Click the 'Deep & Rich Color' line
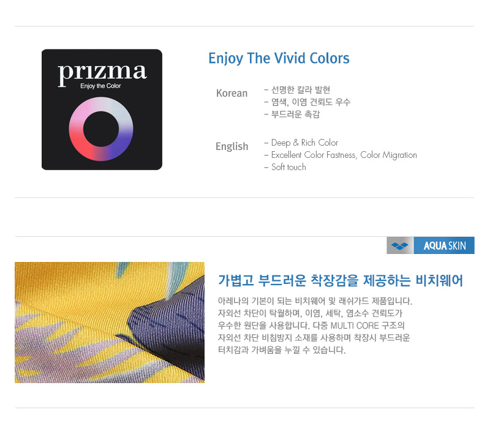The width and height of the screenshot is (490, 448). (x=301, y=143)
